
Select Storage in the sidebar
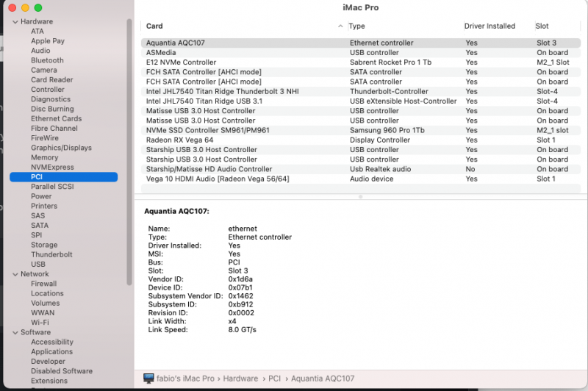coord(44,245)
